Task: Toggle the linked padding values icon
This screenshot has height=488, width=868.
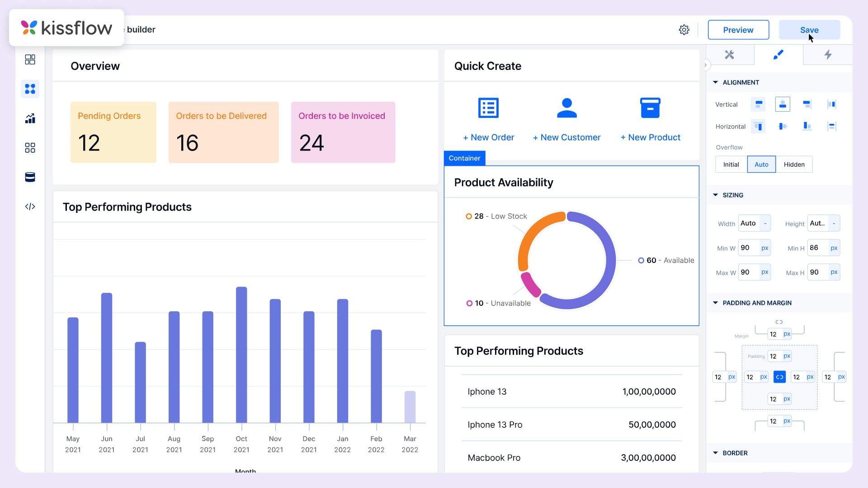Action: [x=779, y=376]
